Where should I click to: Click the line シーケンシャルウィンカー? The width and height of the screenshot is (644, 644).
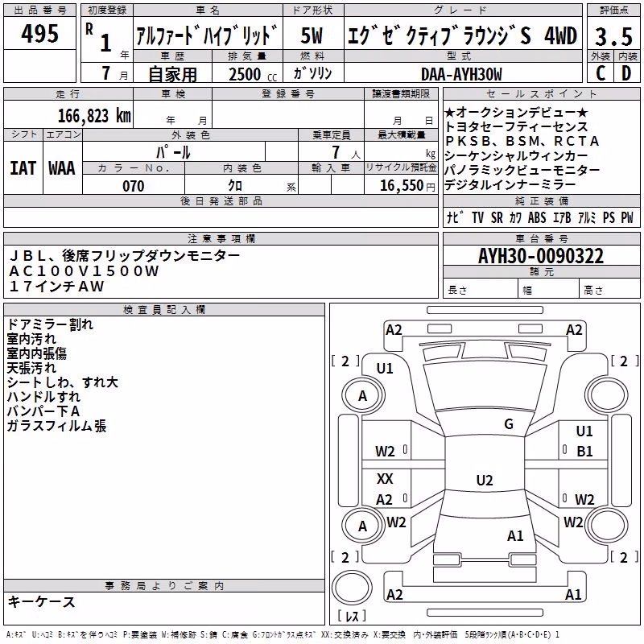coord(516,155)
